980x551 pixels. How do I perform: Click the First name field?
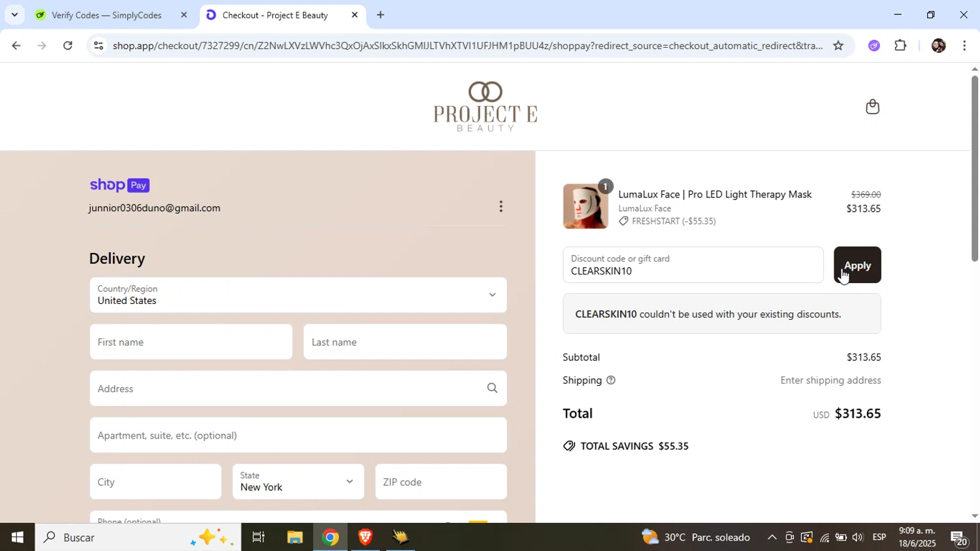point(191,342)
